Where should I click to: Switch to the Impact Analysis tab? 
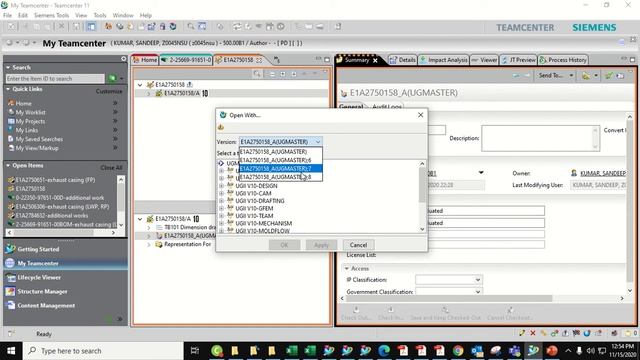point(444,60)
